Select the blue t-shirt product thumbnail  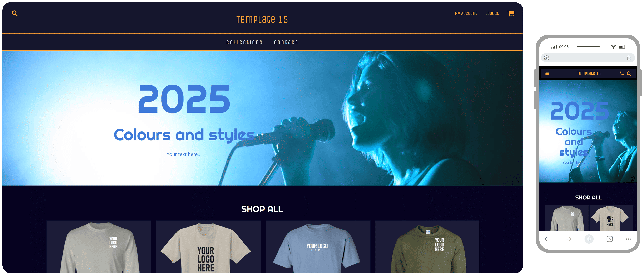[318, 246]
